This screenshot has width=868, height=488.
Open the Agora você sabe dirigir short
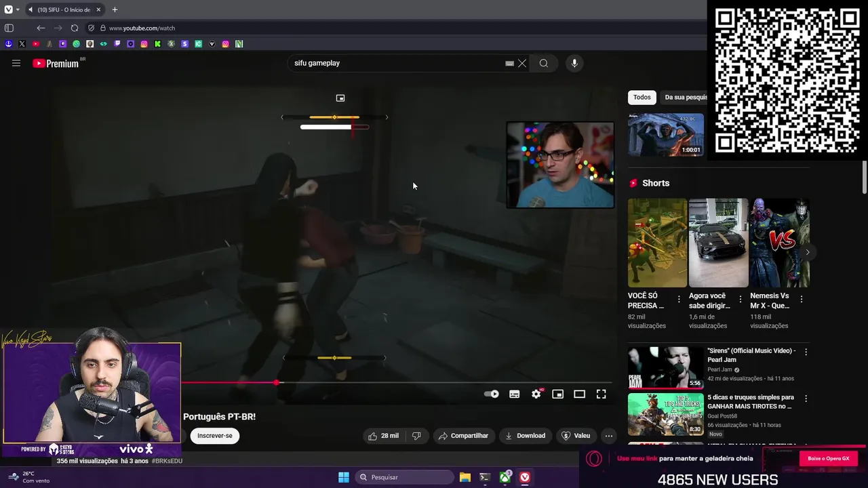[718, 243]
